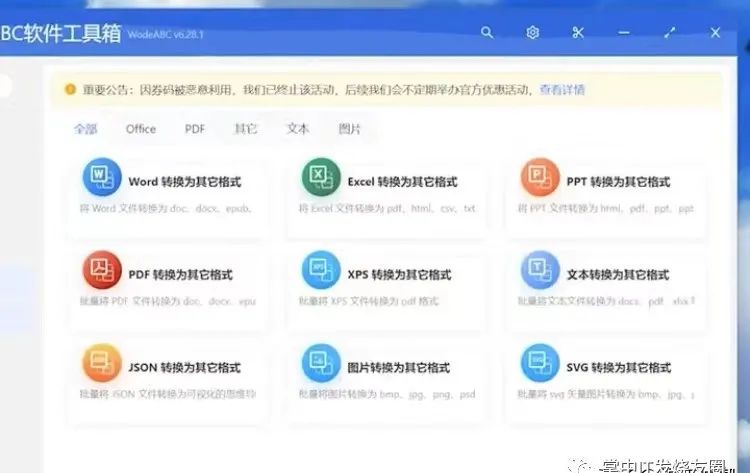Click the SVG card description about 矢量图片

[x=606, y=395]
